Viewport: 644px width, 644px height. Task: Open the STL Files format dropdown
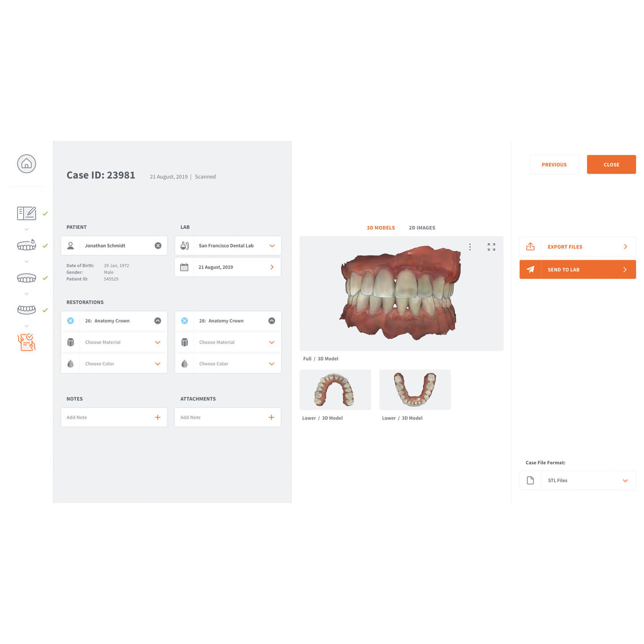[x=577, y=480]
